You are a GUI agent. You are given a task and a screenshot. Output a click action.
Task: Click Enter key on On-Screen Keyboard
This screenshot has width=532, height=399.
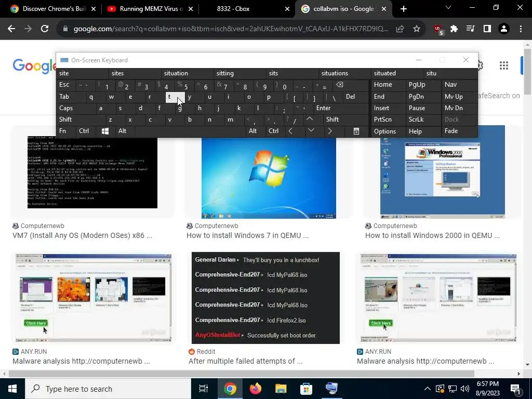(341, 108)
